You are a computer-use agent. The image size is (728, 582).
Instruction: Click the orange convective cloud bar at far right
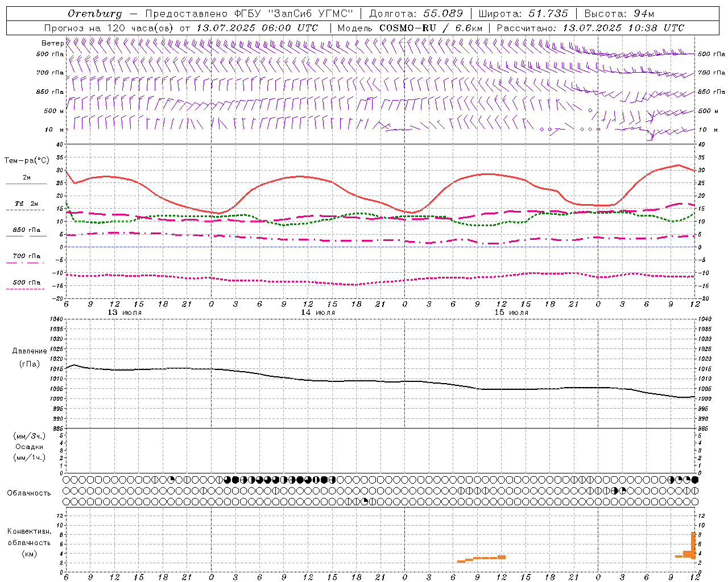coord(693,544)
